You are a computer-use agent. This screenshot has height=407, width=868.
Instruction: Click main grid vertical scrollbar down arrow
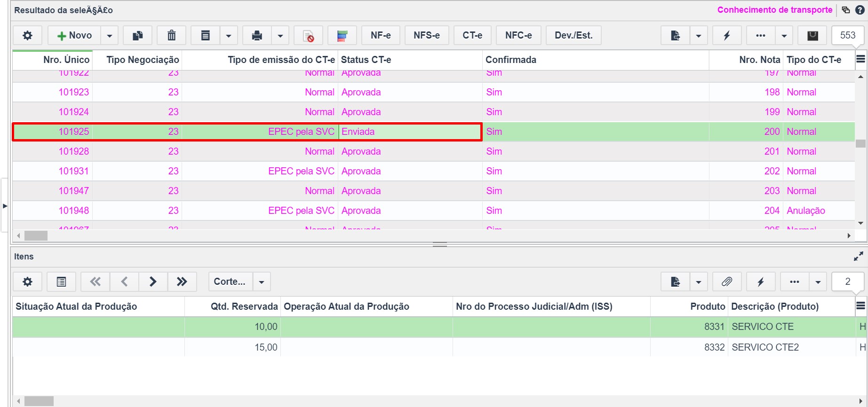coord(860,223)
